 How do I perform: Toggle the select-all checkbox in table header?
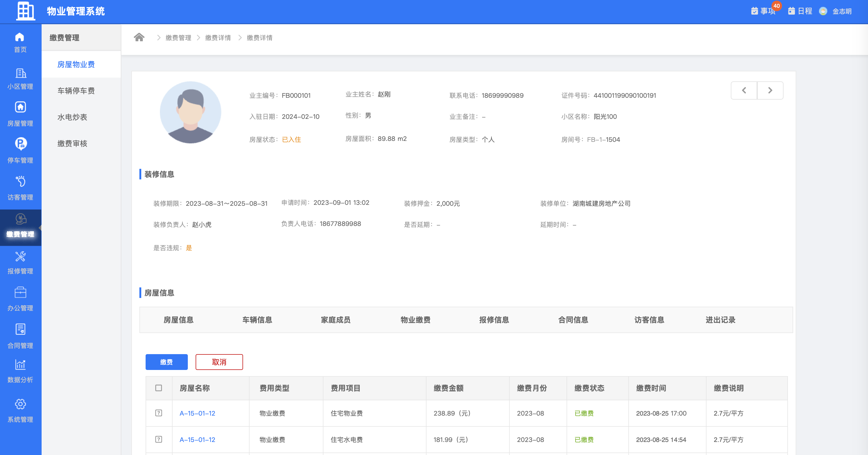[159, 388]
